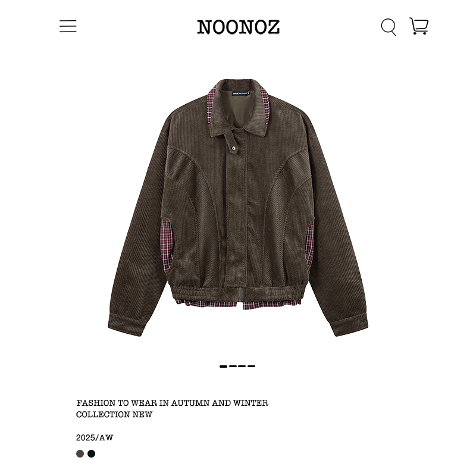Select the first, thicker carousel indicator dash
Viewport: 476px width, 476px height.
pyautogui.click(x=224, y=367)
